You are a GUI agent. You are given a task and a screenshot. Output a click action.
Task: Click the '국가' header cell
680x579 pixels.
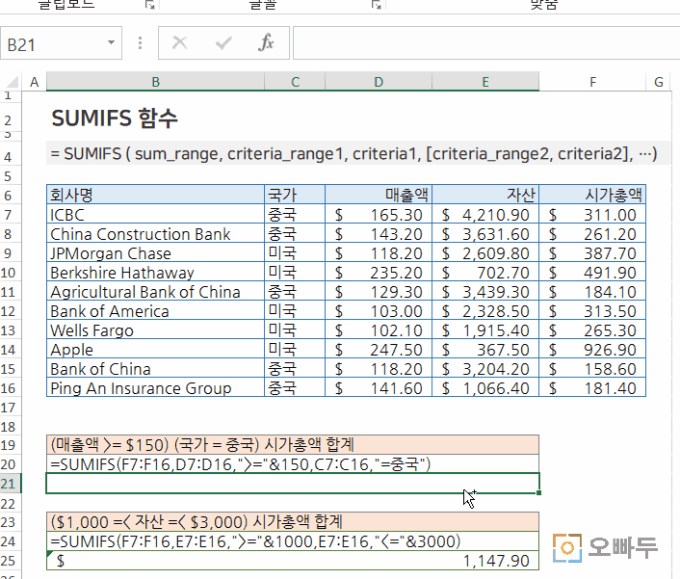click(x=295, y=195)
